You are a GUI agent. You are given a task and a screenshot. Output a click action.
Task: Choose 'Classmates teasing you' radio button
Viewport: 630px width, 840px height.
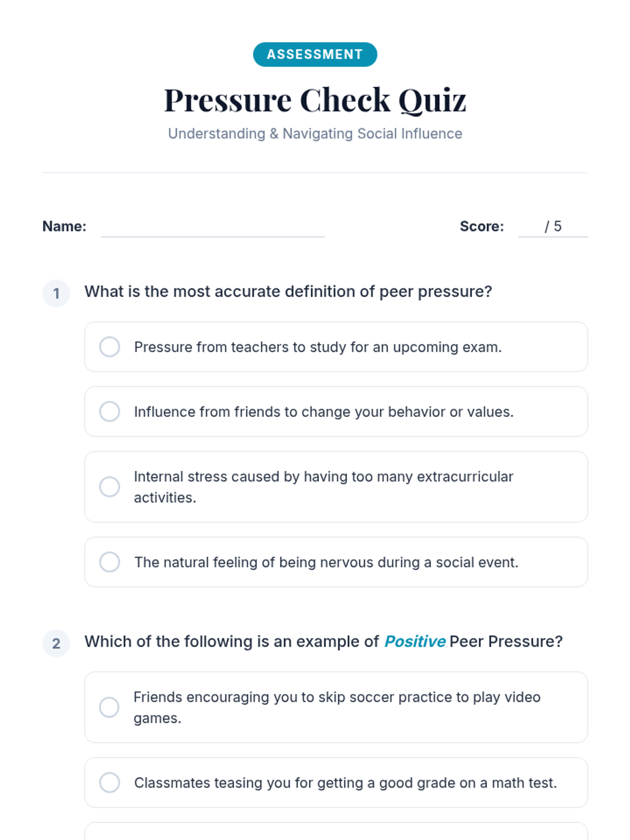pyautogui.click(x=110, y=783)
